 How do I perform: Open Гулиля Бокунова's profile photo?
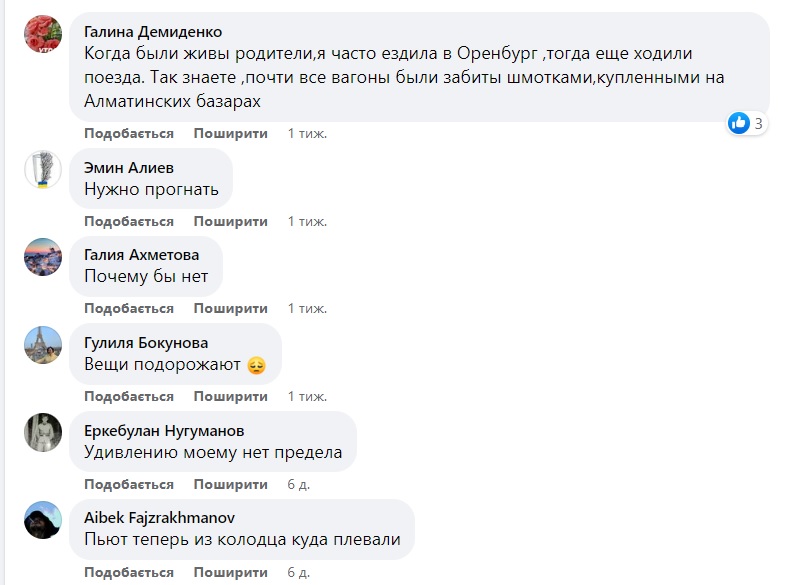pyautogui.click(x=43, y=345)
